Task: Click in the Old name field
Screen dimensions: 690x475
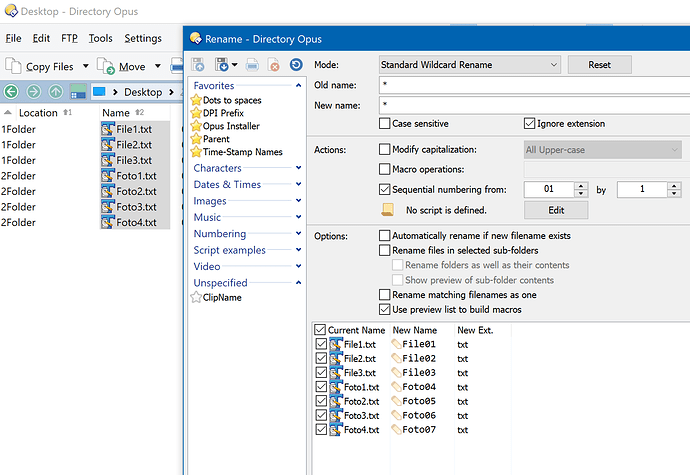Action: [x=534, y=85]
